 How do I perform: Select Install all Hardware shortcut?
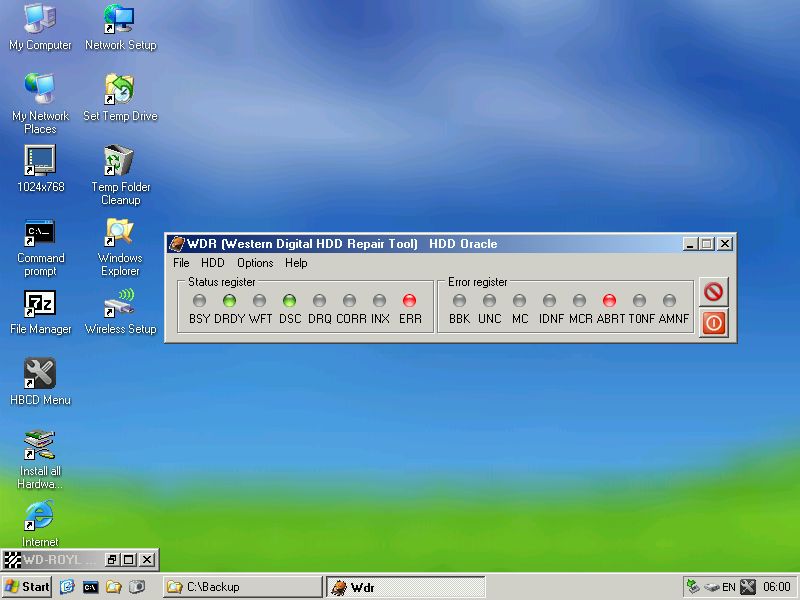(x=40, y=459)
